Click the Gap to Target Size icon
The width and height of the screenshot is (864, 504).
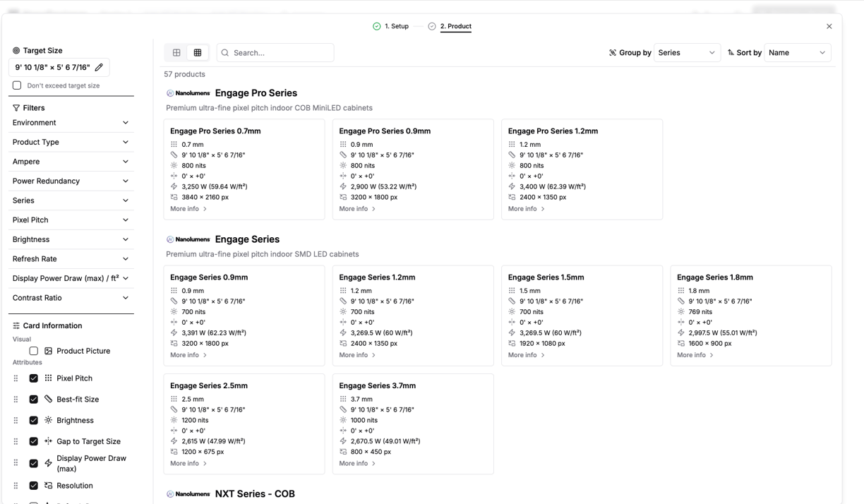coord(49,441)
